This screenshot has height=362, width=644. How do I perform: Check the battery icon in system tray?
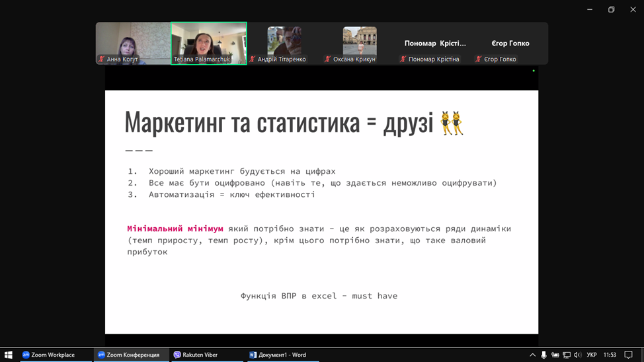[x=555, y=355]
